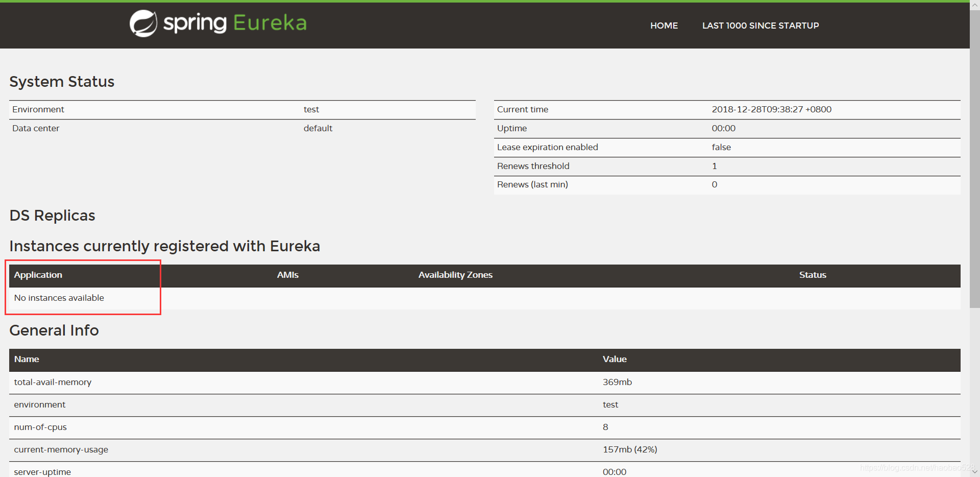Viewport: 980px width, 477px height.
Task: Select the 'false' lease expiration value
Action: [721, 147]
